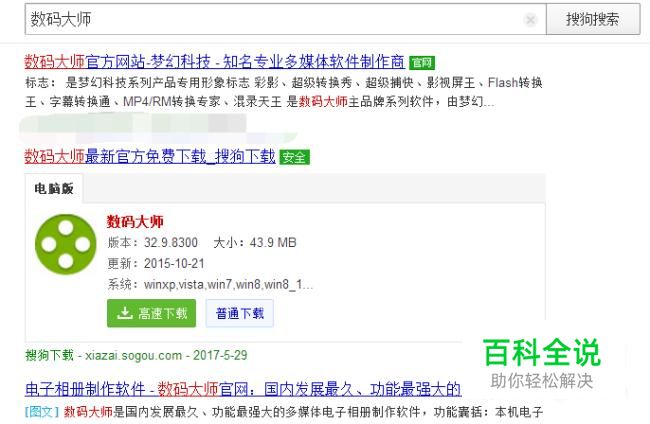
Task: Click the version text 32.9.8300
Action: (171, 242)
